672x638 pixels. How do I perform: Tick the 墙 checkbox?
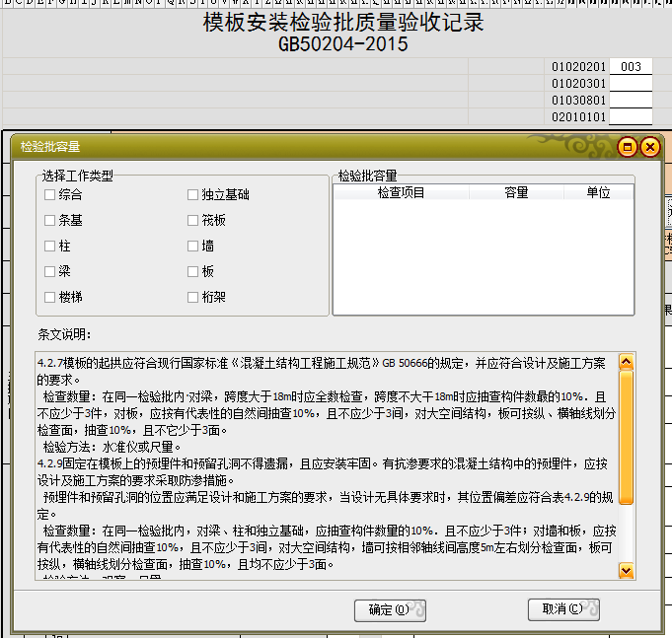[193, 247]
